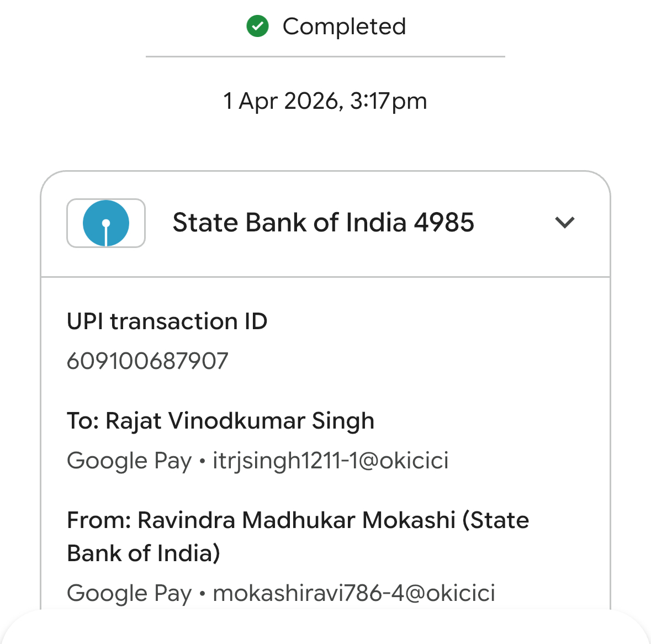Tap the mokashiravi786-4@okicici UPI address
Image resolution: width=651 pixels, height=644 pixels.
pos(354,593)
